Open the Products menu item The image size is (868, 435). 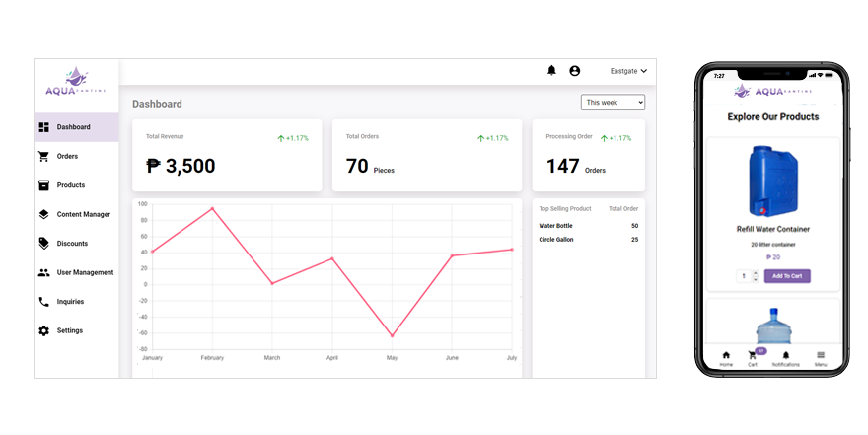tap(76, 185)
